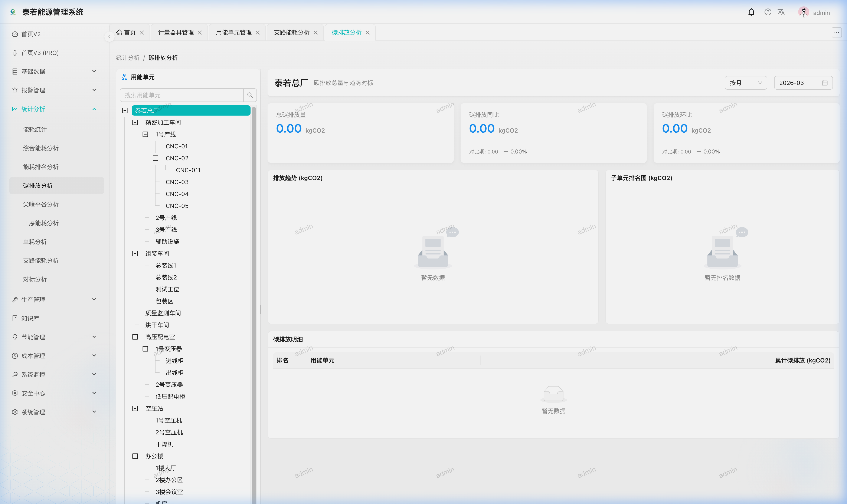Collapse the CNC-02 tree node
847x504 pixels.
(155, 158)
